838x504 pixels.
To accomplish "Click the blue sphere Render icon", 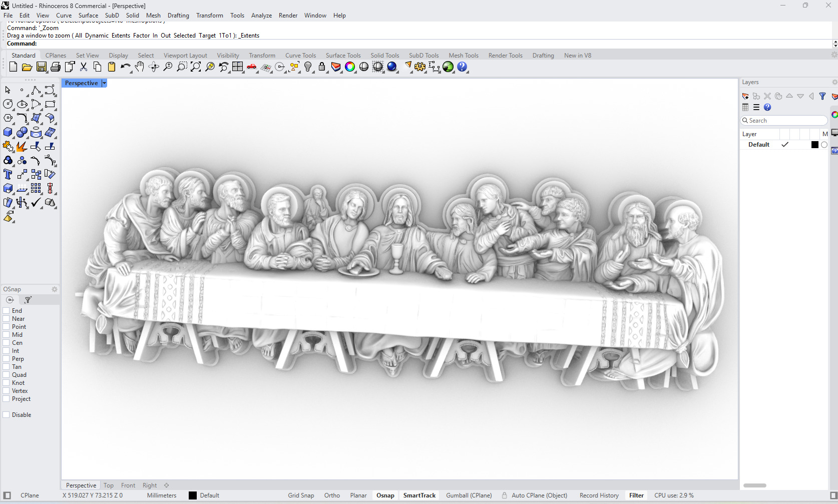I will point(392,67).
